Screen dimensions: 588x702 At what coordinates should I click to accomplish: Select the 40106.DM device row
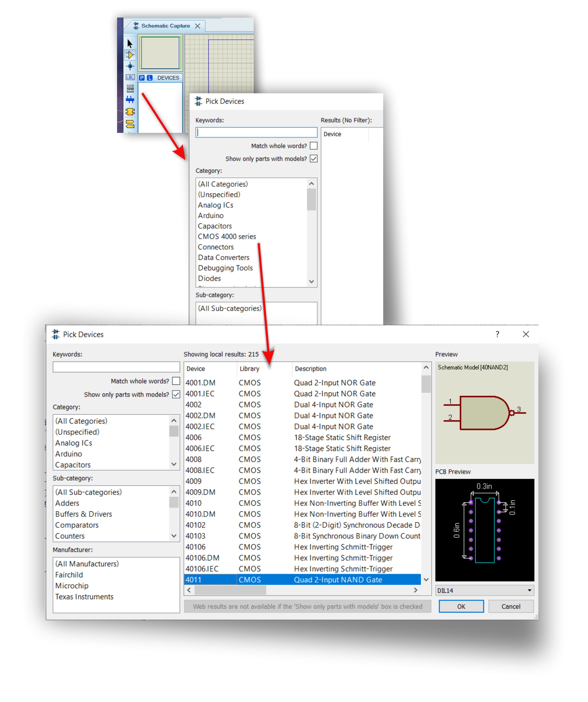(302, 558)
